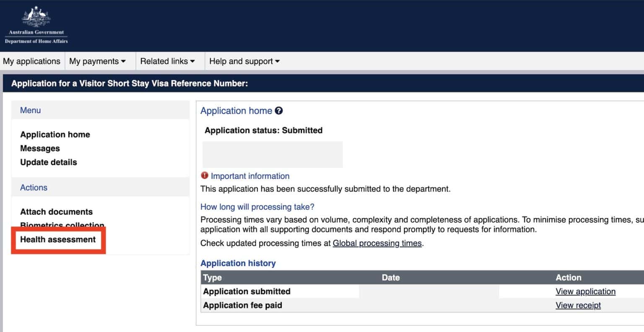The image size is (644, 332).
Task: Open the Global processing times link
Action: (377, 243)
